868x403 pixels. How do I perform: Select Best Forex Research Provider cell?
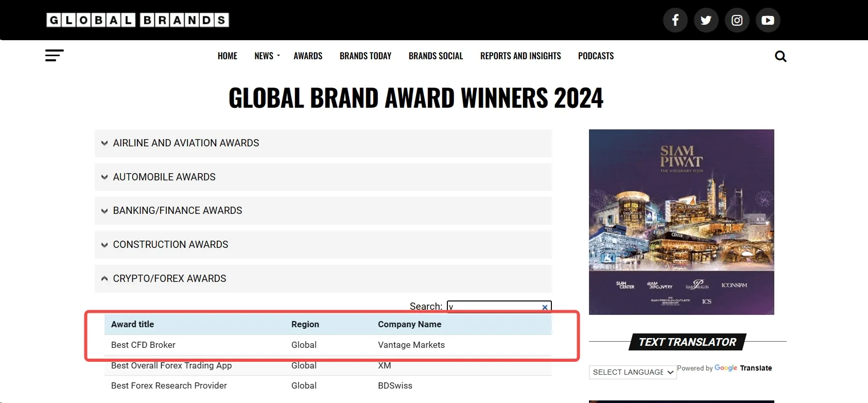(169, 385)
